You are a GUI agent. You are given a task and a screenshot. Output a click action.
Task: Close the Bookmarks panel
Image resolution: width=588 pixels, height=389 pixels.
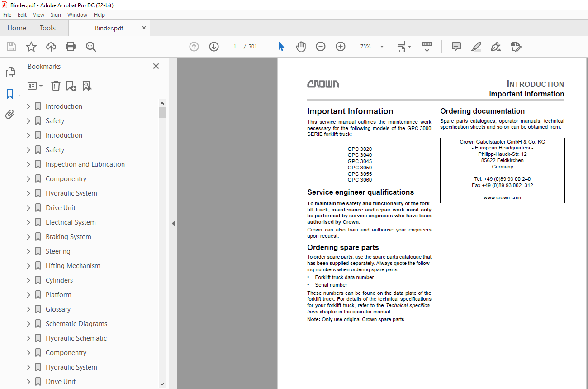coord(156,66)
